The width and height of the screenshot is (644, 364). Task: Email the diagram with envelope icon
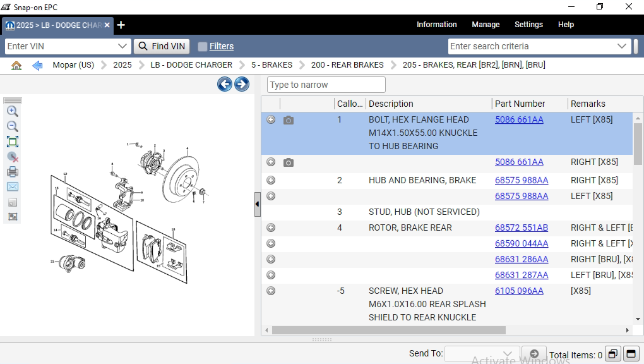(x=13, y=186)
